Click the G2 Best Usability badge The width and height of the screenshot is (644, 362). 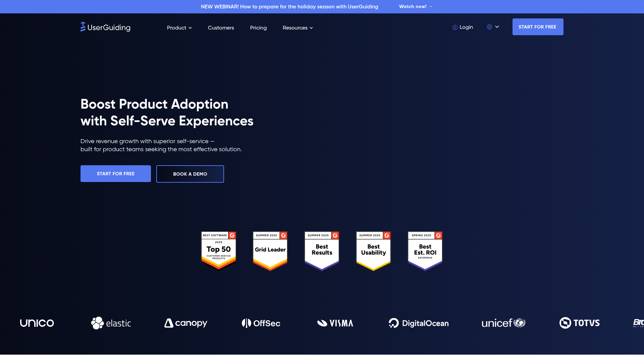coord(373,251)
